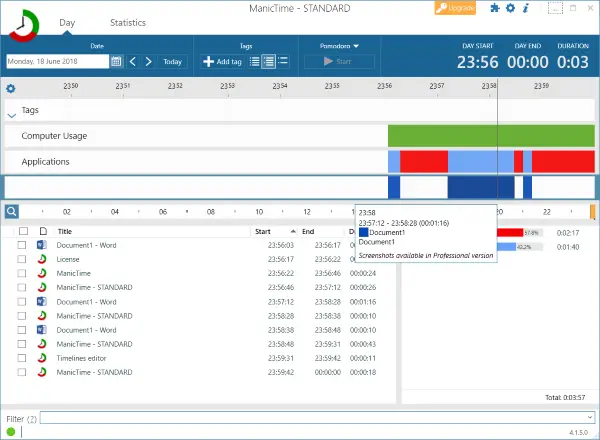Click ManicTime icon in 23:59:42 row

click(42, 372)
